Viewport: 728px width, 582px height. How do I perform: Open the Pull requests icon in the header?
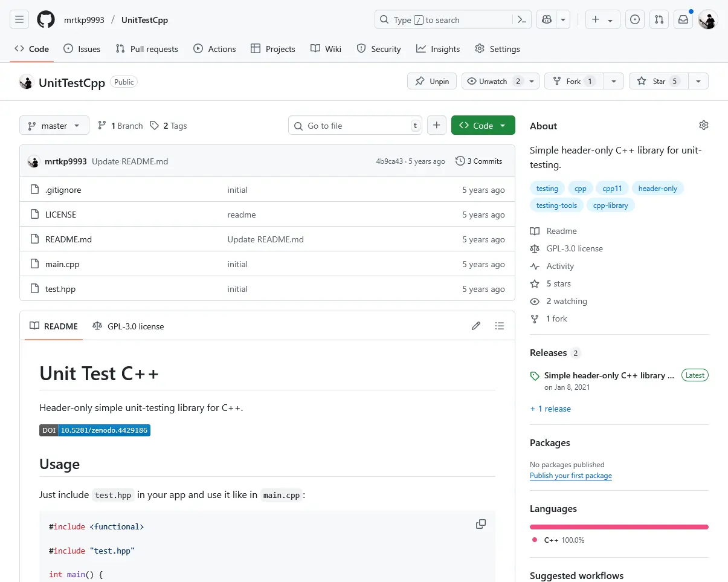pyautogui.click(x=659, y=20)
